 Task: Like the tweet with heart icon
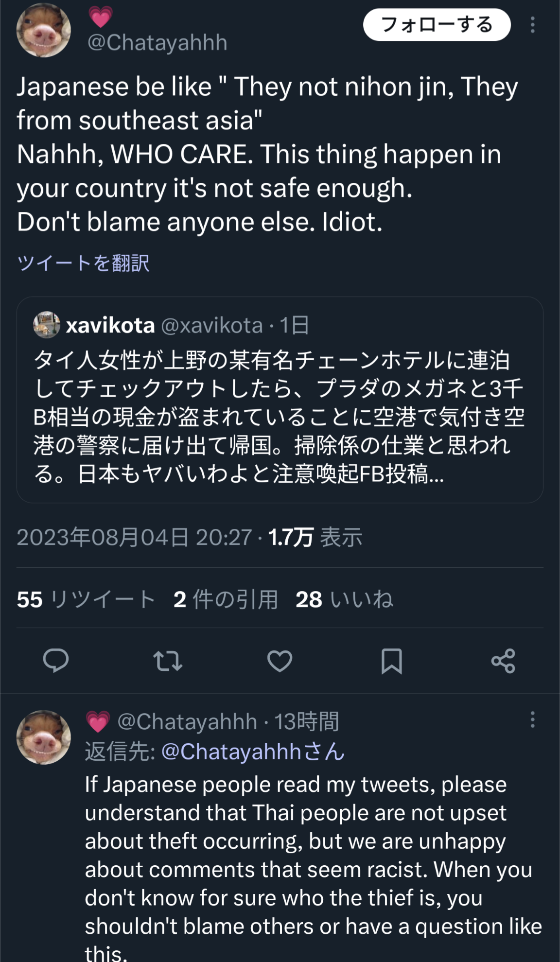pyautogui.click(x=280, y=661)
